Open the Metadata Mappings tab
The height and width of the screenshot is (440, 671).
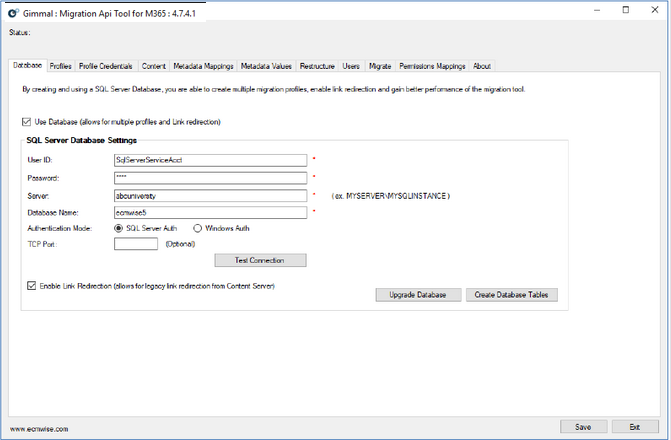(x=203, y=66)
